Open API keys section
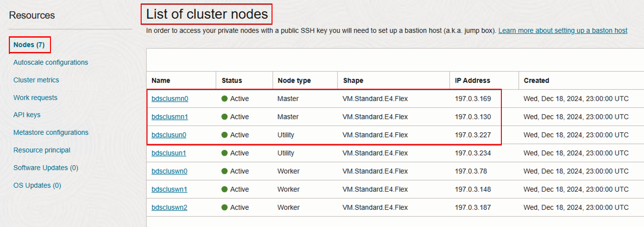Image resolution: width=644 pixels, height=227 pixels. [x=27, y=115]
